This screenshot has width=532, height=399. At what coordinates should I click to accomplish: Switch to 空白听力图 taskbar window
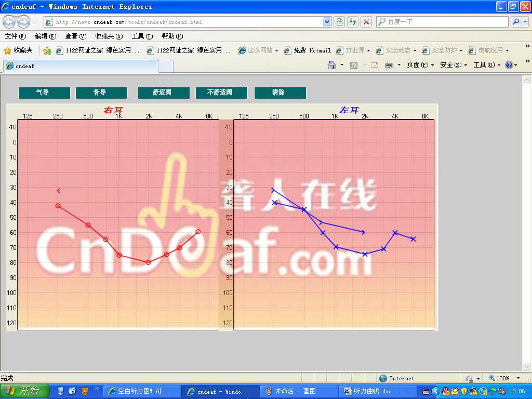(142, 392)
